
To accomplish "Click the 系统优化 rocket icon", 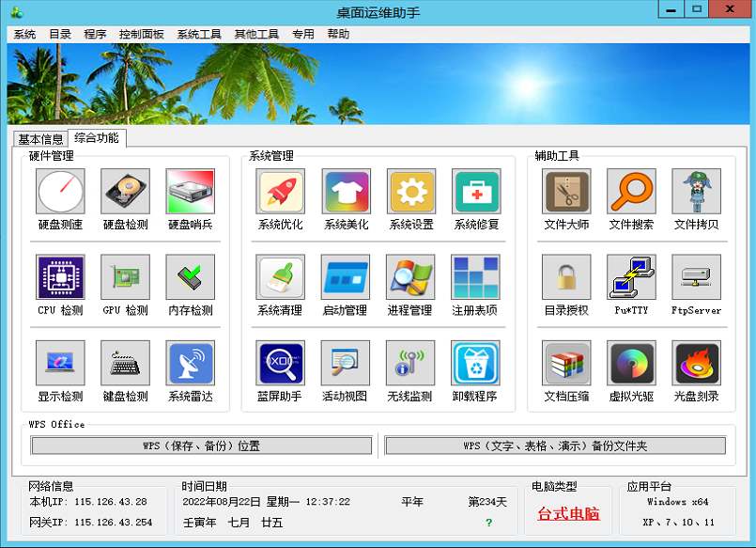I will tap(280, 192).
